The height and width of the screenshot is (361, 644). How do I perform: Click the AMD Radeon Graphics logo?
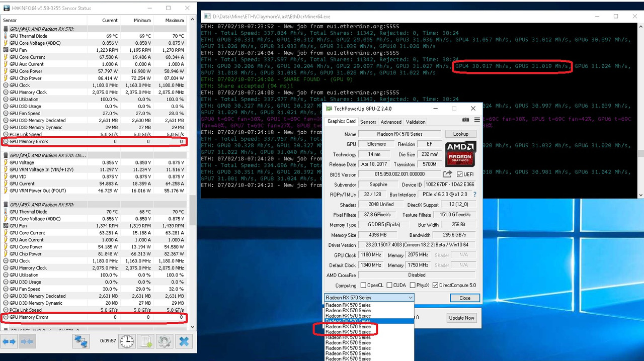(x=460, y=154)
